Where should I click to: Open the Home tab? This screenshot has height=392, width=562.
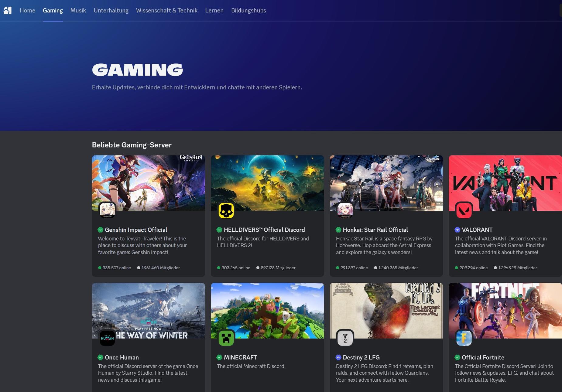click(x=27, y=10)
